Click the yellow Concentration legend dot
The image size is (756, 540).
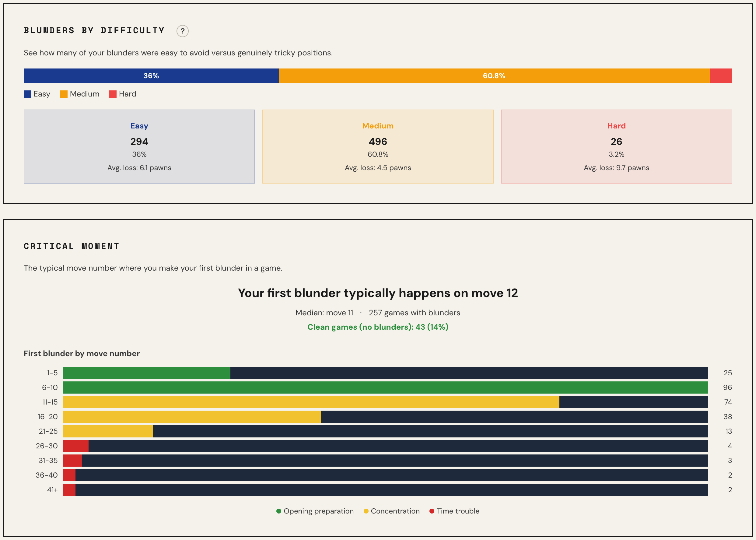tap(366, 511)
